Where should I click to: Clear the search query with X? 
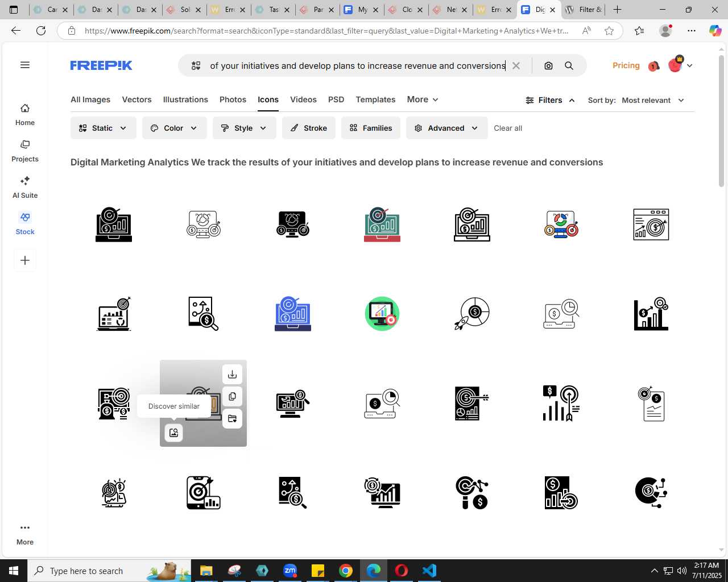pyautogui.click(x=516, y=66)
